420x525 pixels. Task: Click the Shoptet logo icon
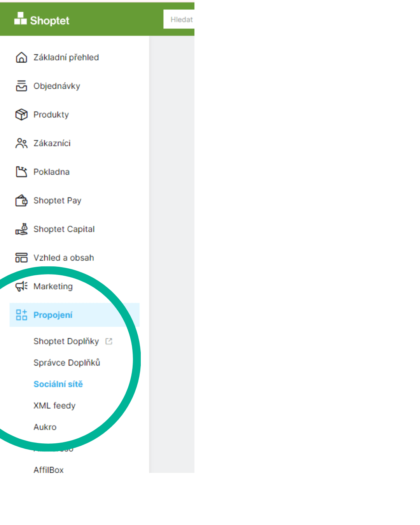(x=21, y=18)
